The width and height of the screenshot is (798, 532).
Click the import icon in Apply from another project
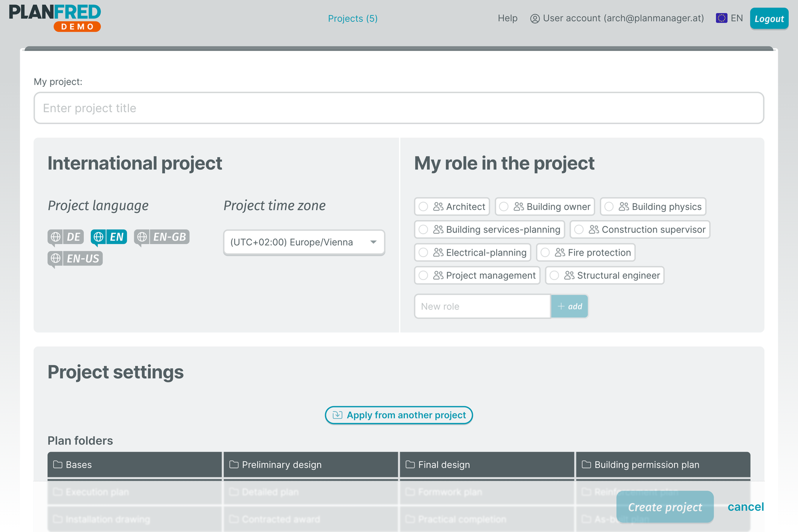pyautogui.click(x=337, y=415)
